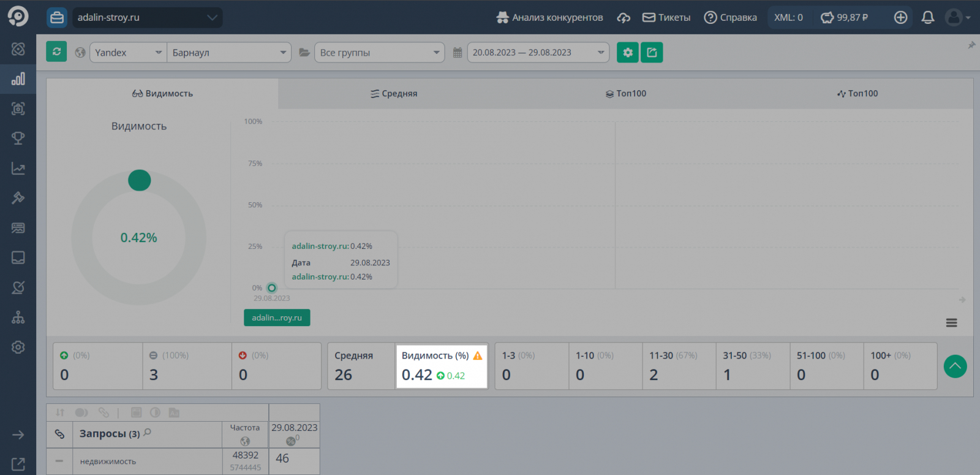Open the Барнаул region dropdown
The height and width of the screenshot is (475, 980).
point(229,52)
